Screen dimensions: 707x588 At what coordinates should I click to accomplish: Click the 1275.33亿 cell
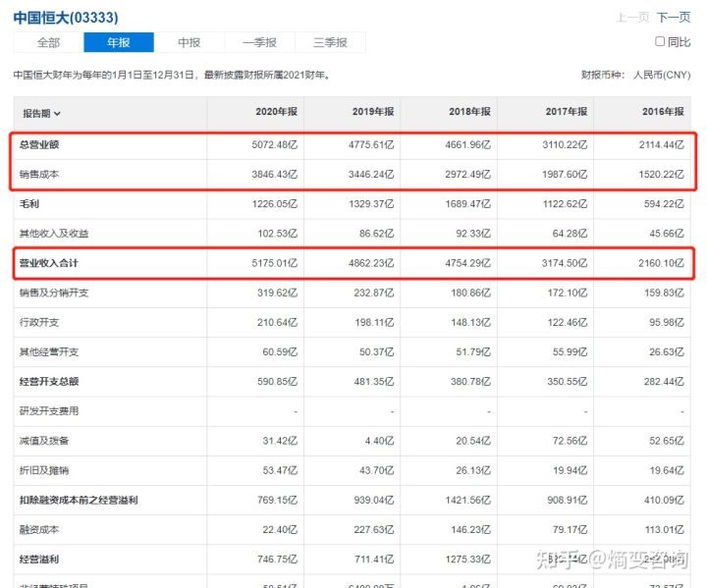pyautogui.click(x=468, y=560)
